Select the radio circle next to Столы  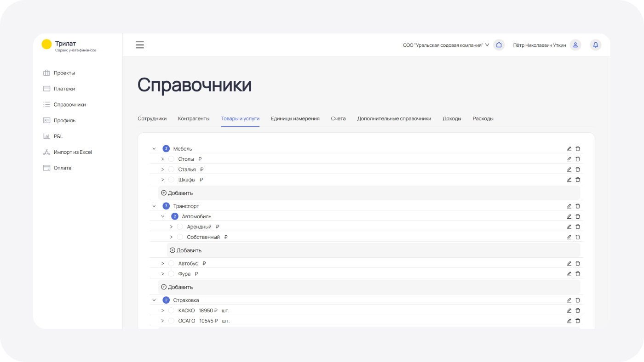point(171,159)
